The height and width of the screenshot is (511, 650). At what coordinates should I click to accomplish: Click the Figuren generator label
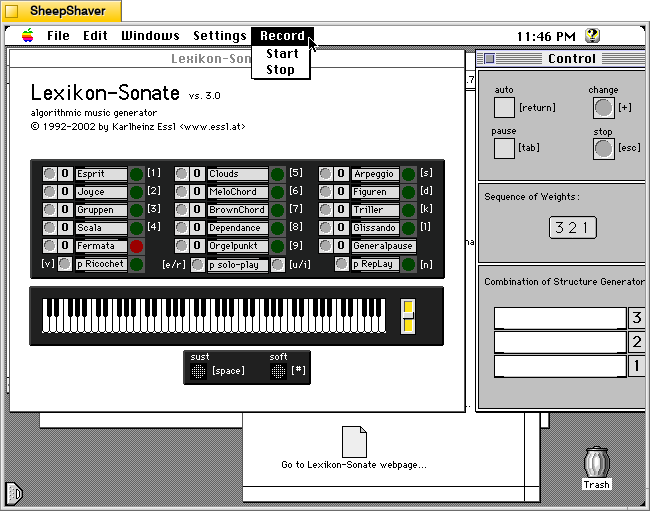click(x=375, y=192)
